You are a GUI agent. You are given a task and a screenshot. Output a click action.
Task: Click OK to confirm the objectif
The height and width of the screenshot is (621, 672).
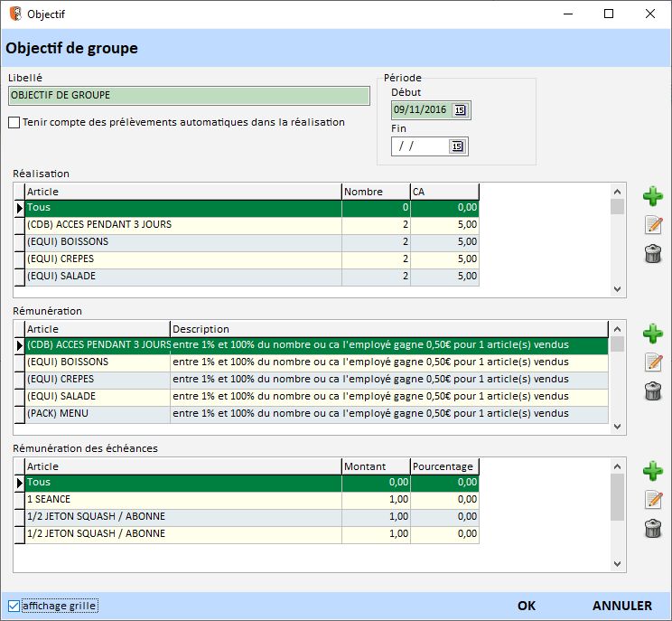click(527, 606)
